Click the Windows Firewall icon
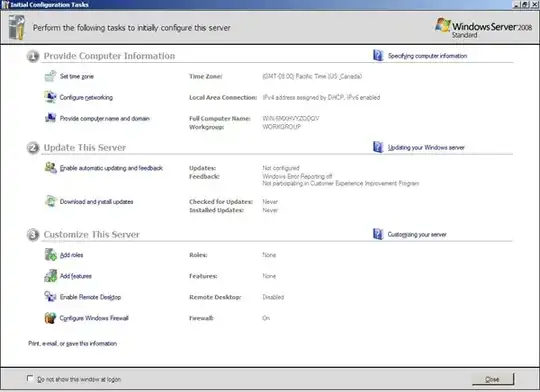Viewport: 540px width, 392px height. (50, 318)
